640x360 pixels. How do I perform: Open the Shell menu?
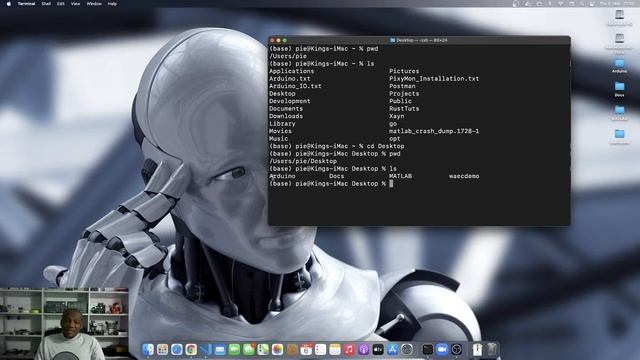click(x=46, y=4)
